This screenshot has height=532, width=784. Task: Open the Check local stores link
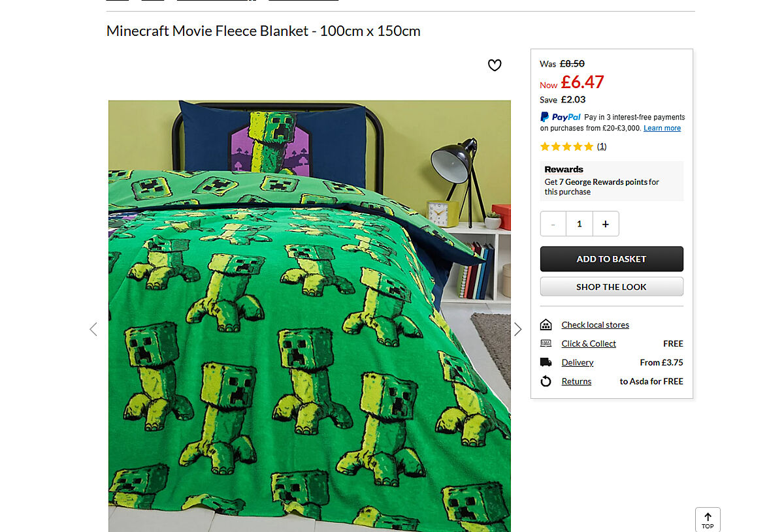[x=595, y=324]
